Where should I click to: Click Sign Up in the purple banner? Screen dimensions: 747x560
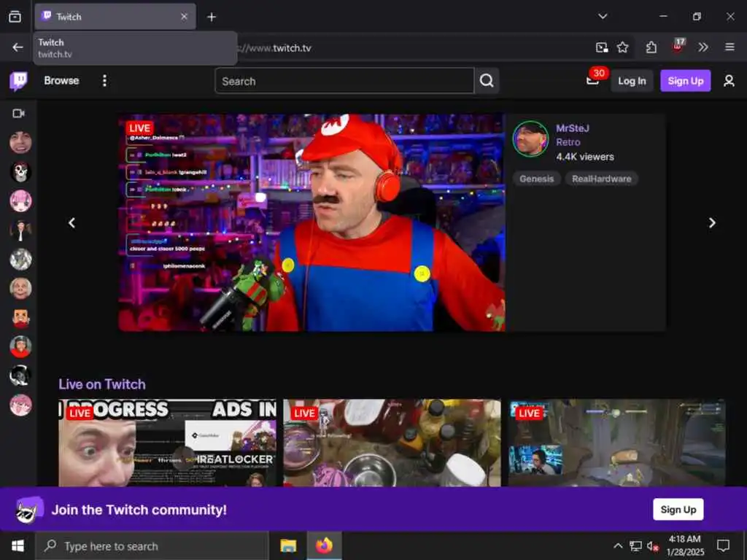point(678,510)
